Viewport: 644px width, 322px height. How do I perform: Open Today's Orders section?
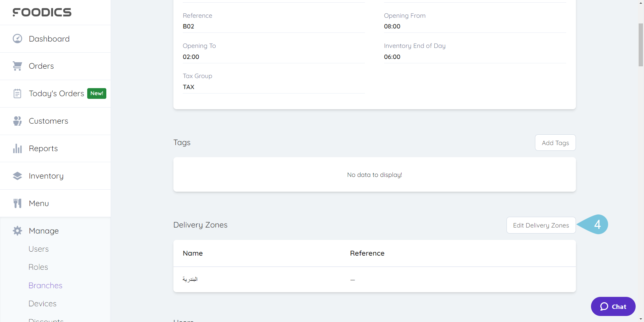point(56,93)
